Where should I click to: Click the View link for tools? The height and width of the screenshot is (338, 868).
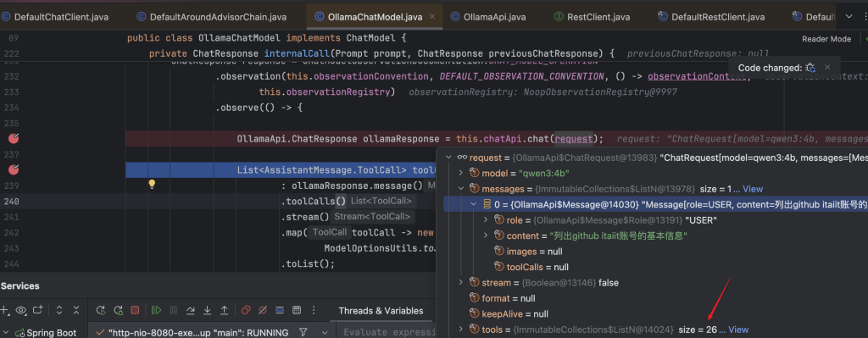click(738, 330)
